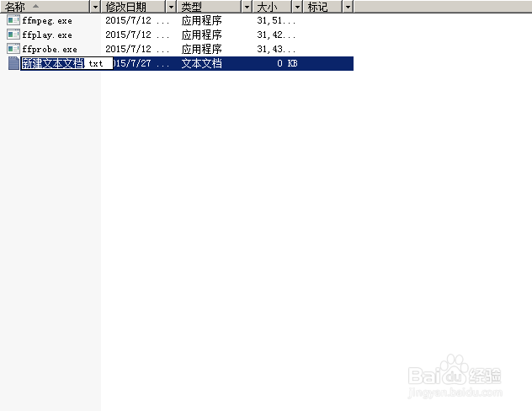This screenshot has width=532, height=411.
Task: Sort files by the 修改日期 column header
Action: [134, 7]
